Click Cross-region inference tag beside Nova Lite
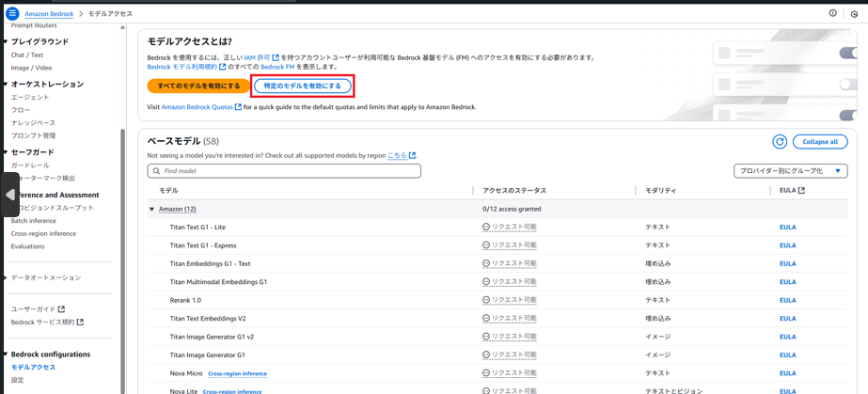The image size is (868, 394). pyautogui.click(x=232, y=391)
